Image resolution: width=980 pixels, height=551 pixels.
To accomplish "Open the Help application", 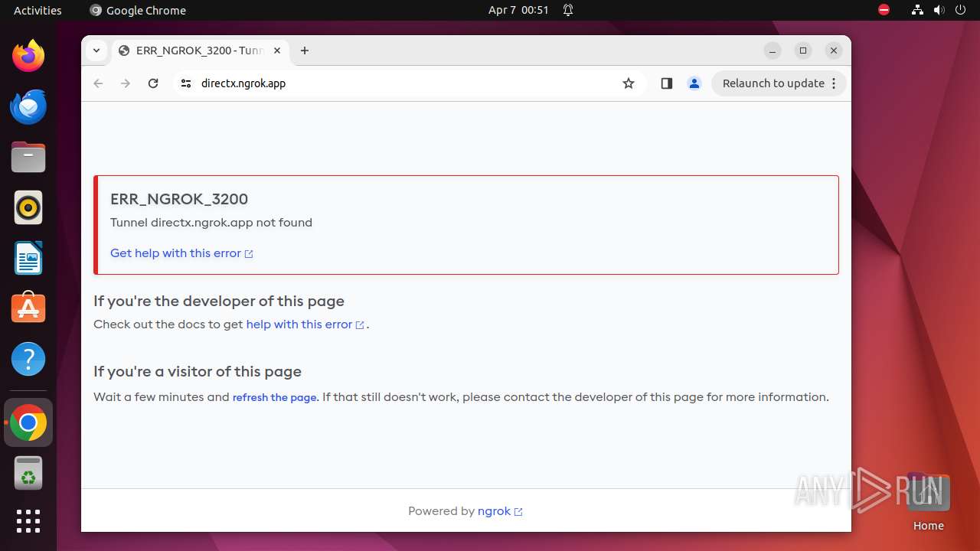I will point(28,359).
